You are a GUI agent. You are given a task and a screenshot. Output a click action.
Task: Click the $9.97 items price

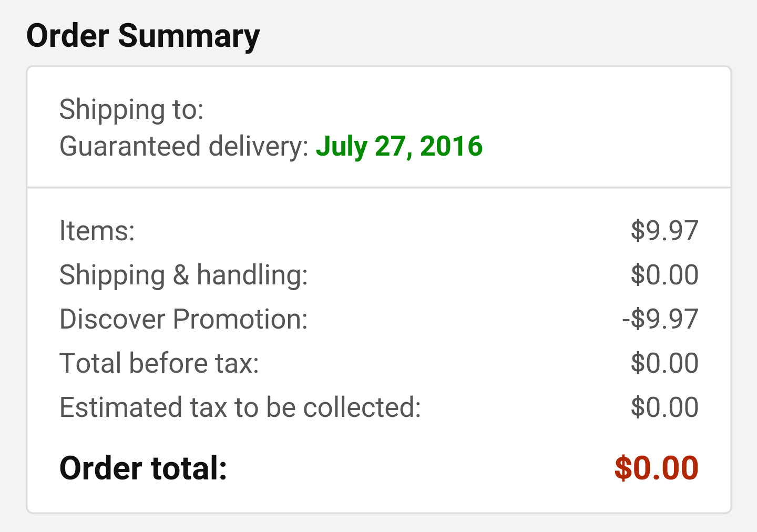click(664, 231)
